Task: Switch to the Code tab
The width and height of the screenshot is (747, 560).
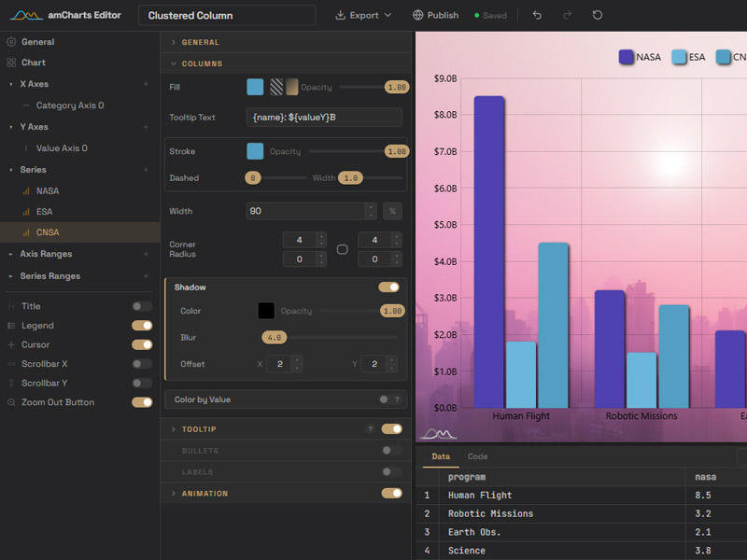Action: tap(477, 456)
